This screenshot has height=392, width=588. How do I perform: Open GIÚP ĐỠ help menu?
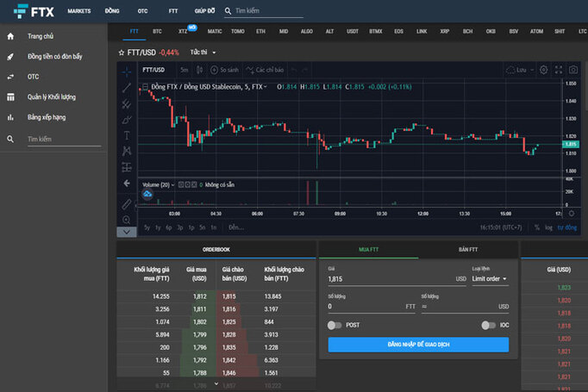point(204,11)
